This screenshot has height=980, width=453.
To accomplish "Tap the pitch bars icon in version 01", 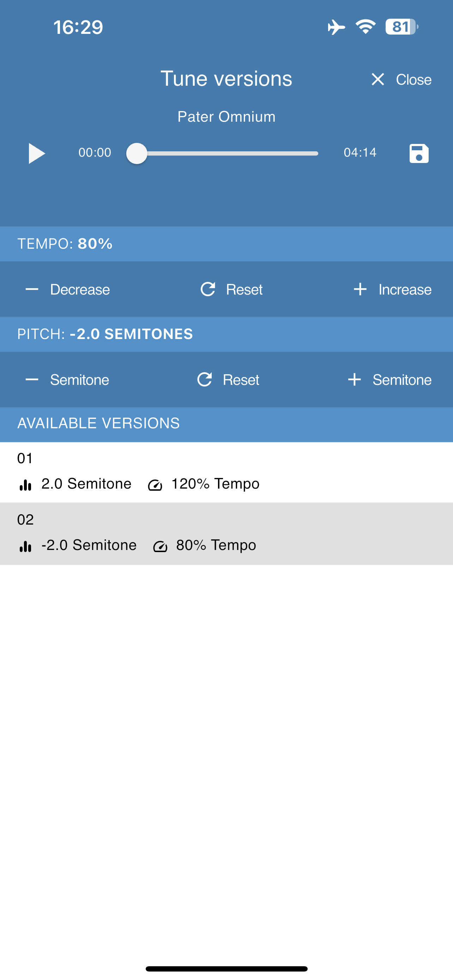I will tap(25, 485).
